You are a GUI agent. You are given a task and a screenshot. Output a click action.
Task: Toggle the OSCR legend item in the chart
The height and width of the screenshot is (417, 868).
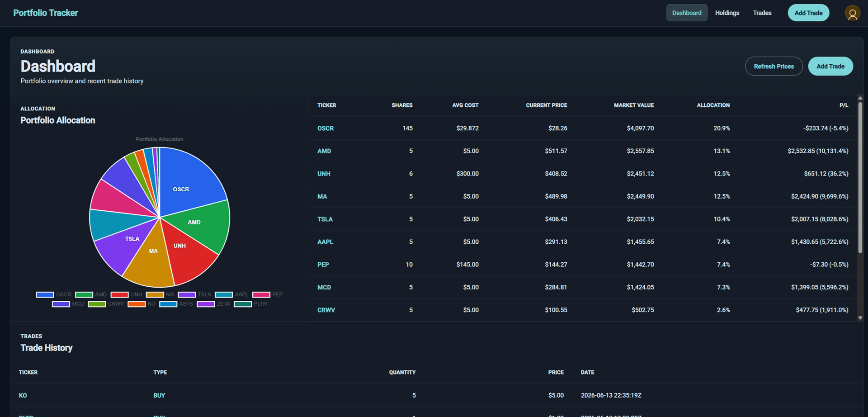point(53,294)
